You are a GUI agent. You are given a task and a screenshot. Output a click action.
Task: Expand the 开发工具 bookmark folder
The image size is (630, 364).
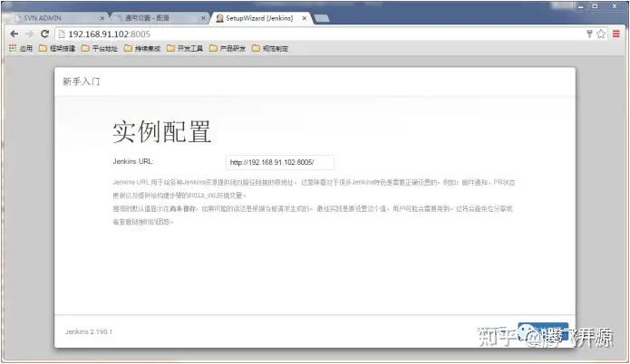(x=185, y=49)
